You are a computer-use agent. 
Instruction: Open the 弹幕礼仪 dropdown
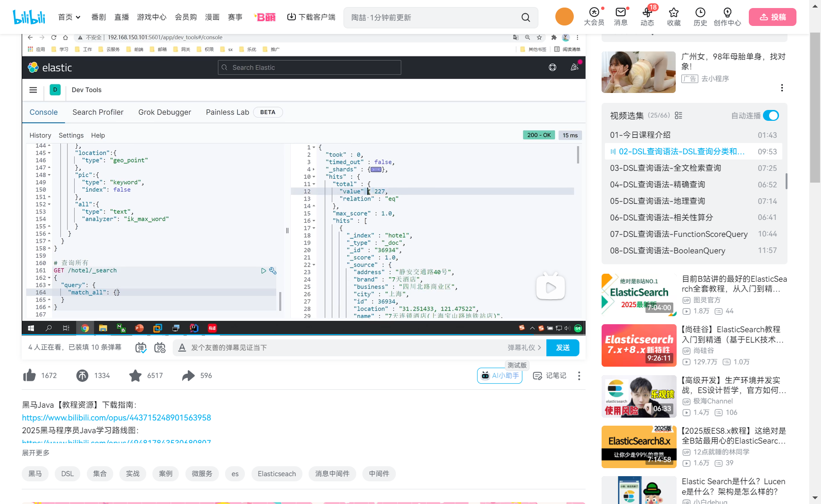(x=524, y=347)
